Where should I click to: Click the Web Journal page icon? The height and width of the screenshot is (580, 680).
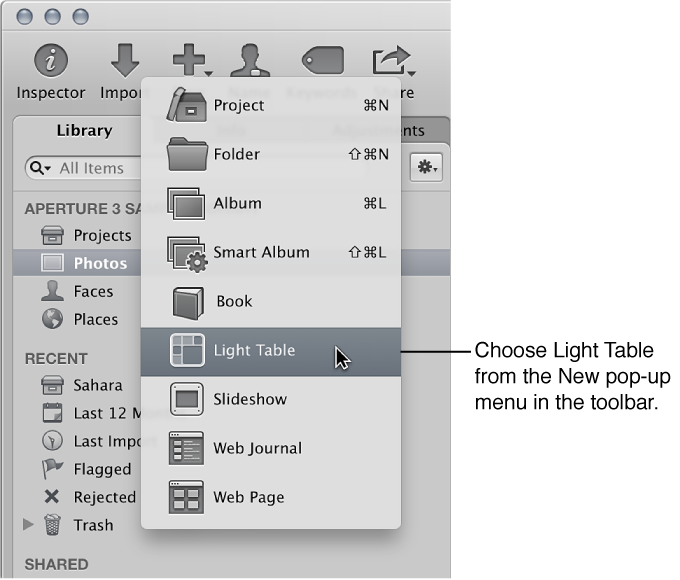pos(186,448)
